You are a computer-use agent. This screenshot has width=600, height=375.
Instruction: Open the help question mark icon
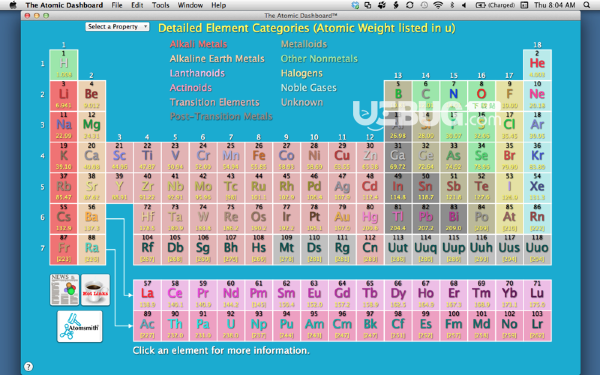pyautogui.click(x=28, y=367)
